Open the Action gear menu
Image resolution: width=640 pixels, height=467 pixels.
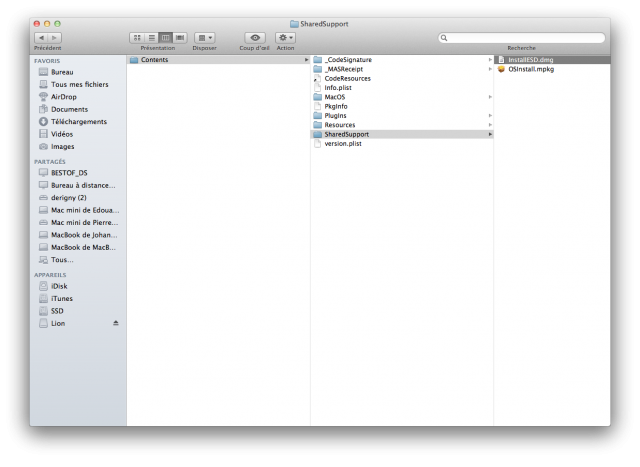[x=285, y=38]
